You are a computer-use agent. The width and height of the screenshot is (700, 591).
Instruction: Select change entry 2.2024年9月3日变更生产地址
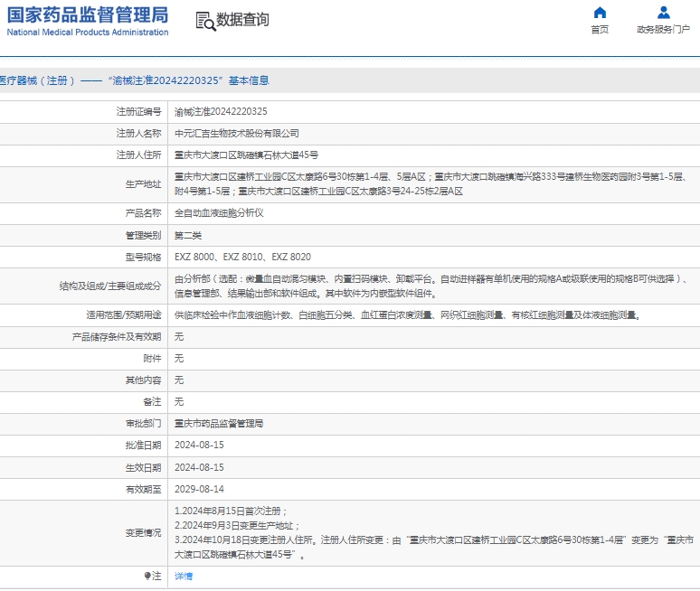click(237, 526)
